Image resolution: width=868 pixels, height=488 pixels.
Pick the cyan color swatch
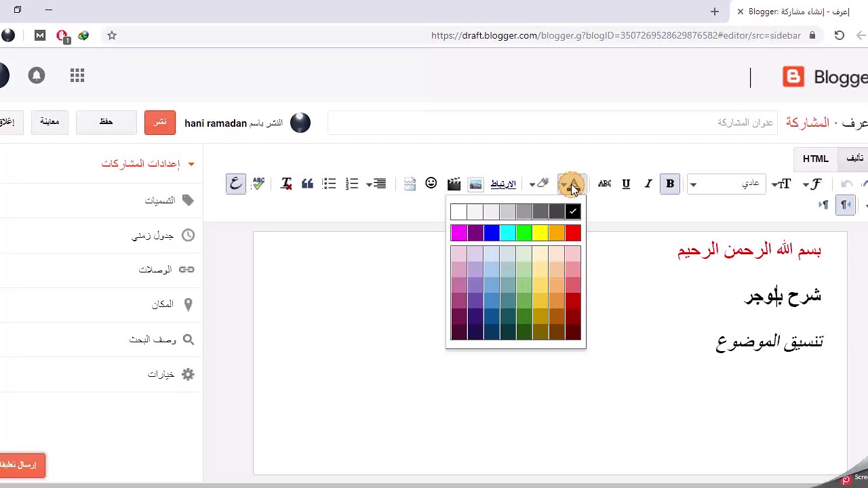(x=507, y=234)
